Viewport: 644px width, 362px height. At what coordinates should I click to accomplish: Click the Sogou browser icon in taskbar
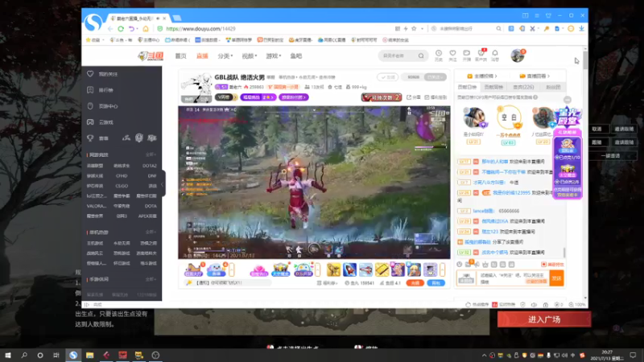click(x=73, y=355)
